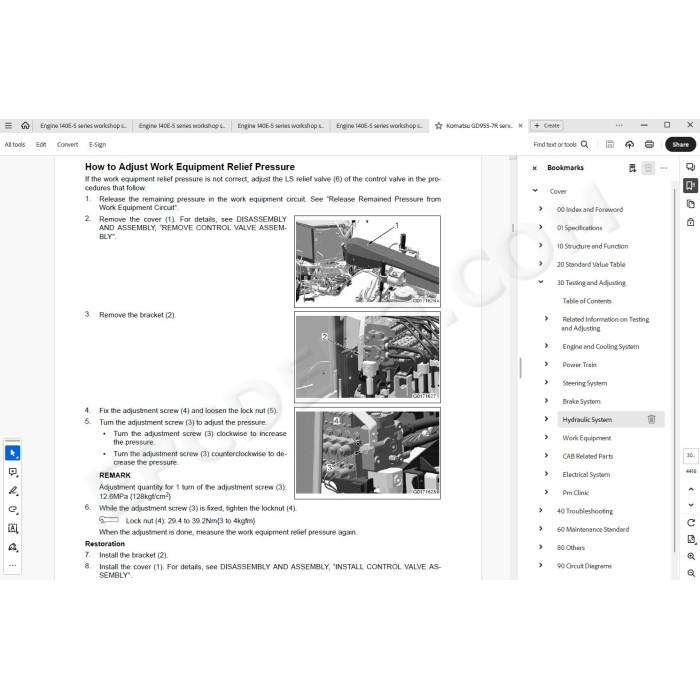
Task: Collapse 30 Testing and Adjusting bookmark
Action: (x=541, y=282)
